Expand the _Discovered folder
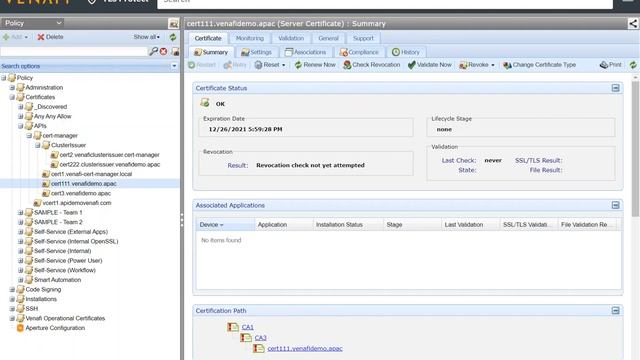 21,107
